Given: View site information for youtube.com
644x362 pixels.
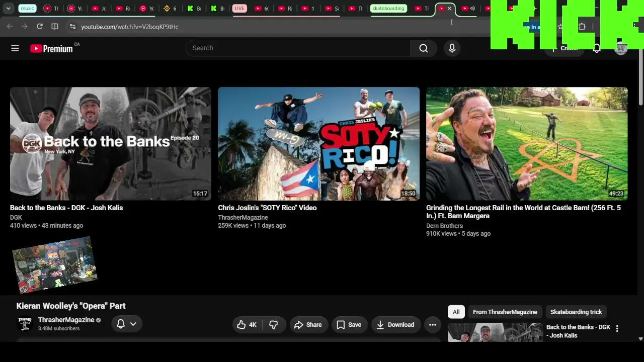Looking at the screenshot, I should pos(72,27).
